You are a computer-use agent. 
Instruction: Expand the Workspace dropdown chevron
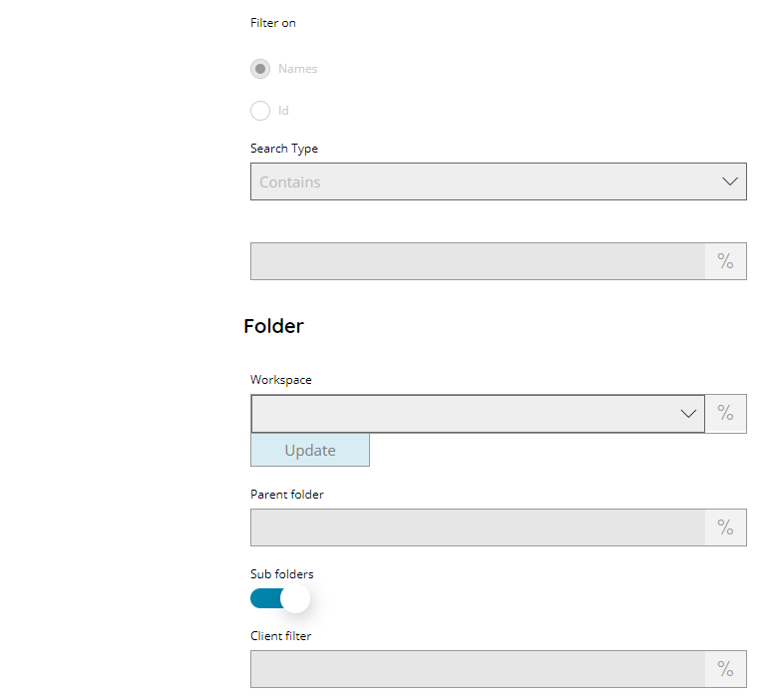[688, 414]
